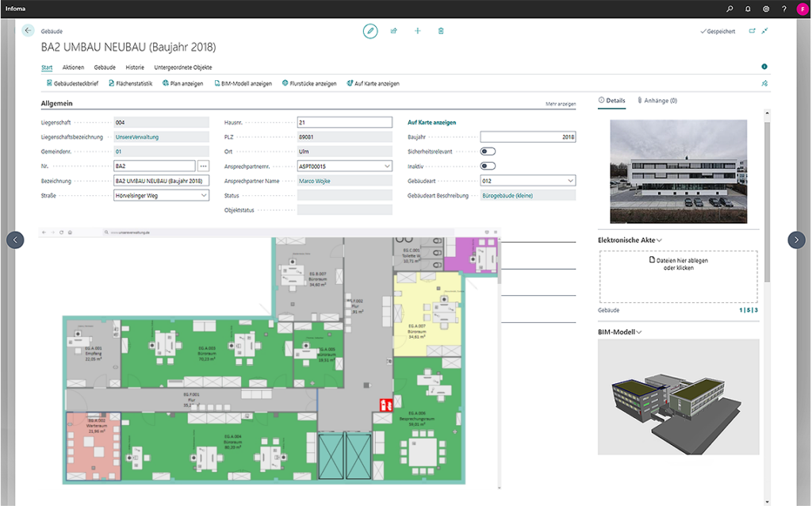Pin the action bar with the pin icon
This screenshot has height=506, width=812.
(764, 82)
